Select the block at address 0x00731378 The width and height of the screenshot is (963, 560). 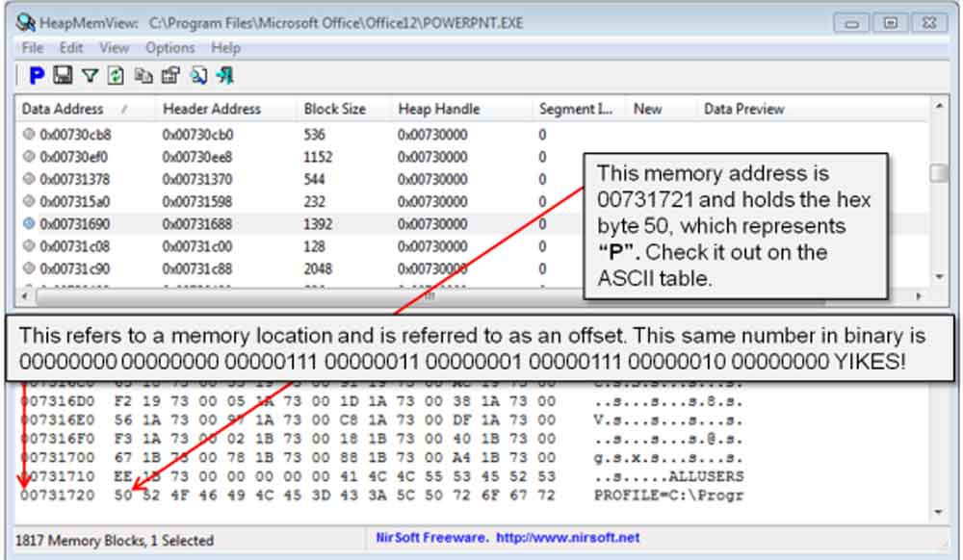75,180
